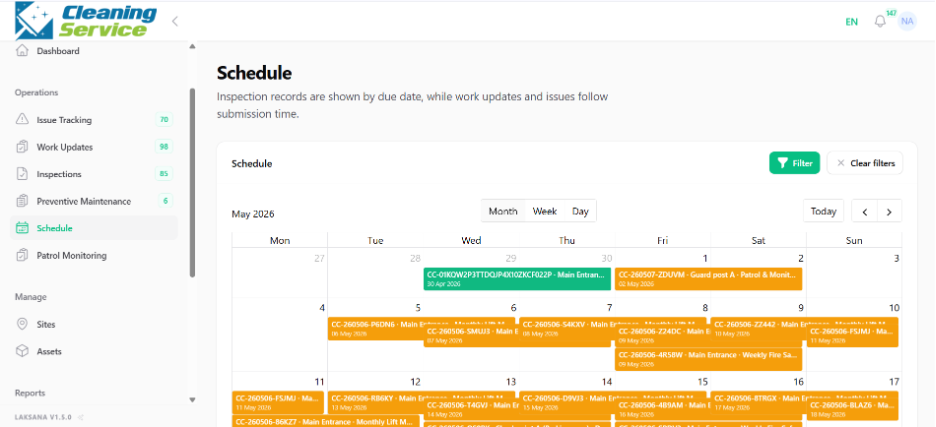Collapse the sidebar with the chevron

(x=175, y=21)
